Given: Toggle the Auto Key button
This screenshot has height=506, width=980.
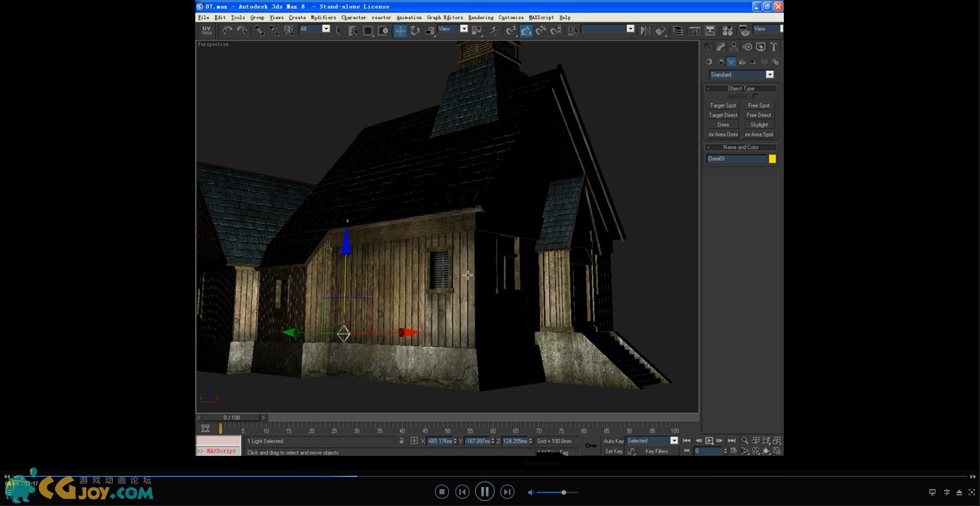Looking at the screenshot, I should tap(613, 441).
